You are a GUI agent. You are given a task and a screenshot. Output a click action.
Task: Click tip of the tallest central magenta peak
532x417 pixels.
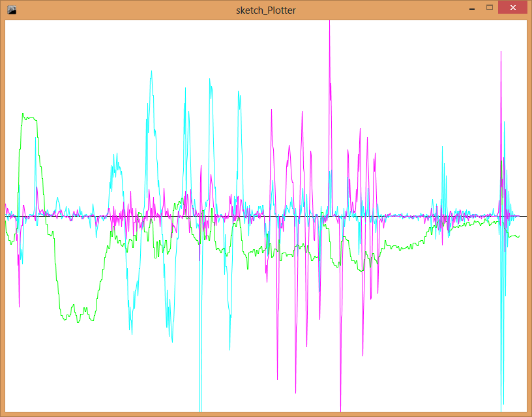tap(329, 22)
